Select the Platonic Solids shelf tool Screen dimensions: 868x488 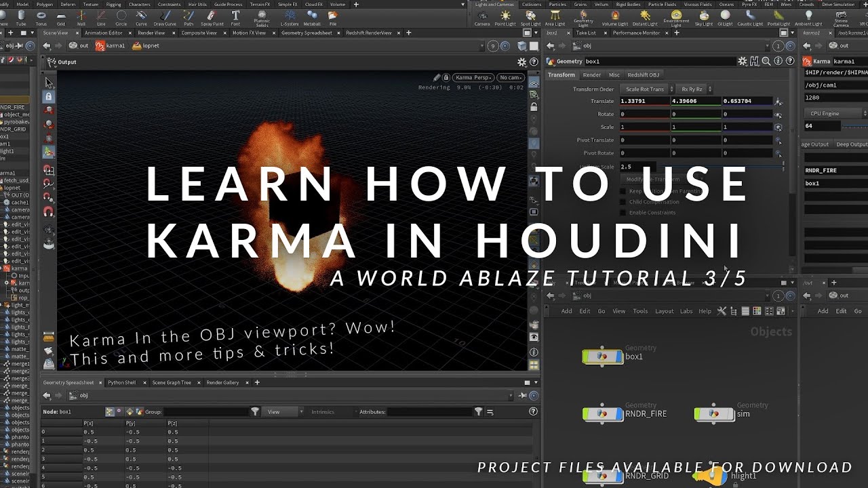point(262,19)
